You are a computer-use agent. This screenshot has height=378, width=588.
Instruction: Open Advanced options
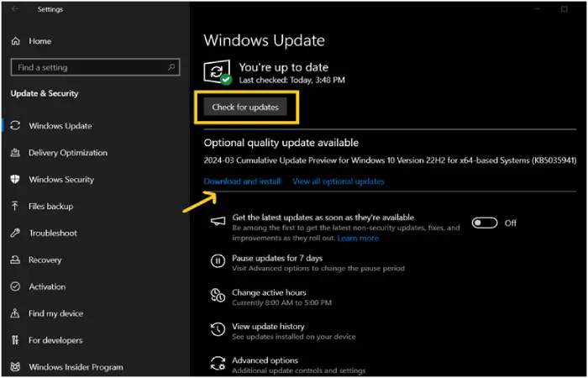pyautogui.click(x=265, y=360)
